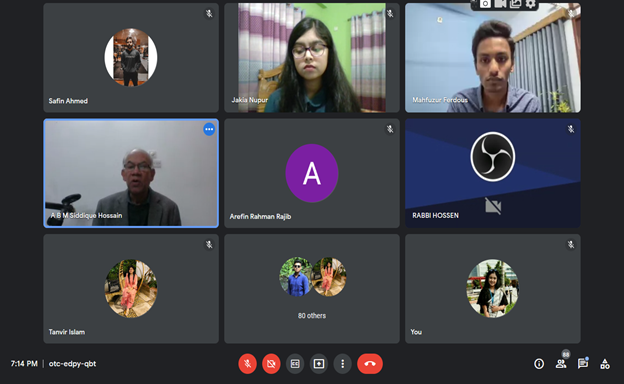Screen dimensions: 624x384
Task: Click the video record icon at top
Action: point(500,4)
